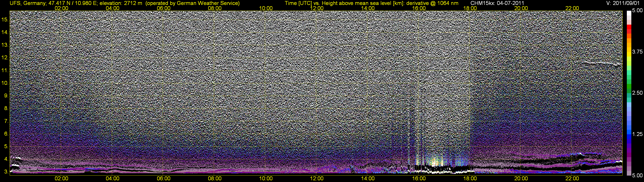Click the blue segment of the colorbar
This screenshot has width=644, height=182.
[629, 137]
